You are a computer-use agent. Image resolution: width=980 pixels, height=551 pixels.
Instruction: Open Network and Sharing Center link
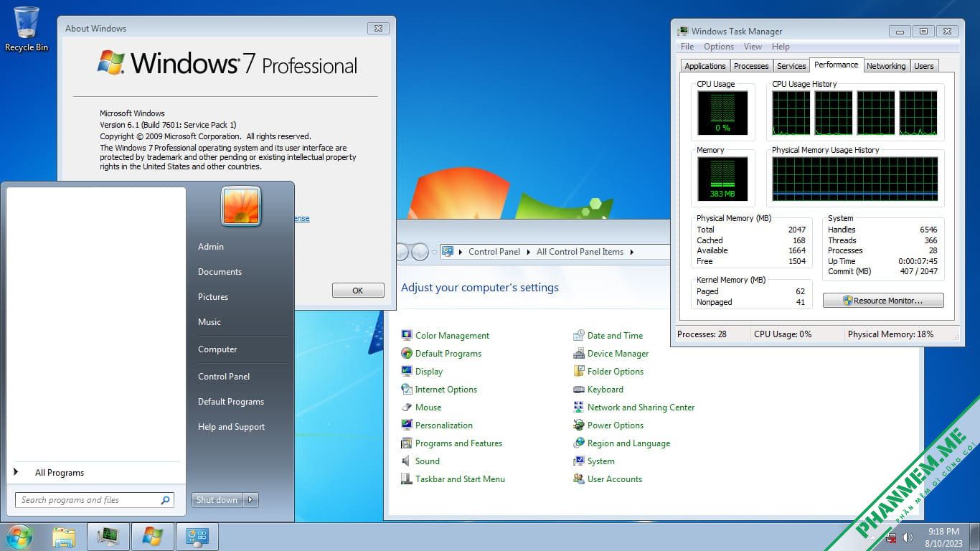tap(641, 408)
